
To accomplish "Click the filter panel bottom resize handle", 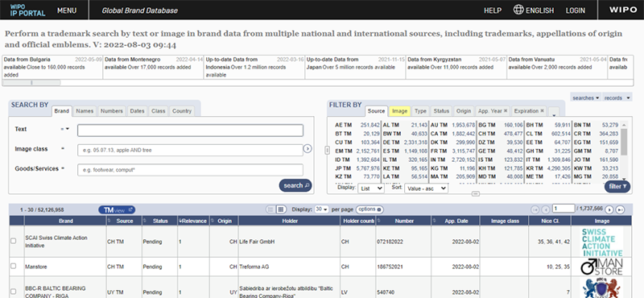I will [475, 193].
